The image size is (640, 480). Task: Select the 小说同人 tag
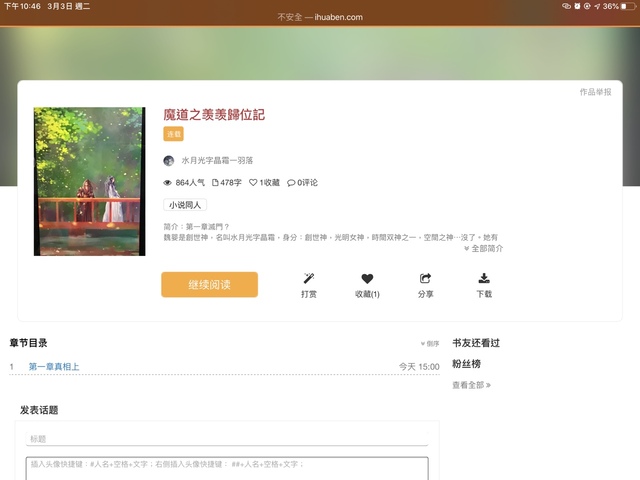pyautogui.click(x=185, y=205)
